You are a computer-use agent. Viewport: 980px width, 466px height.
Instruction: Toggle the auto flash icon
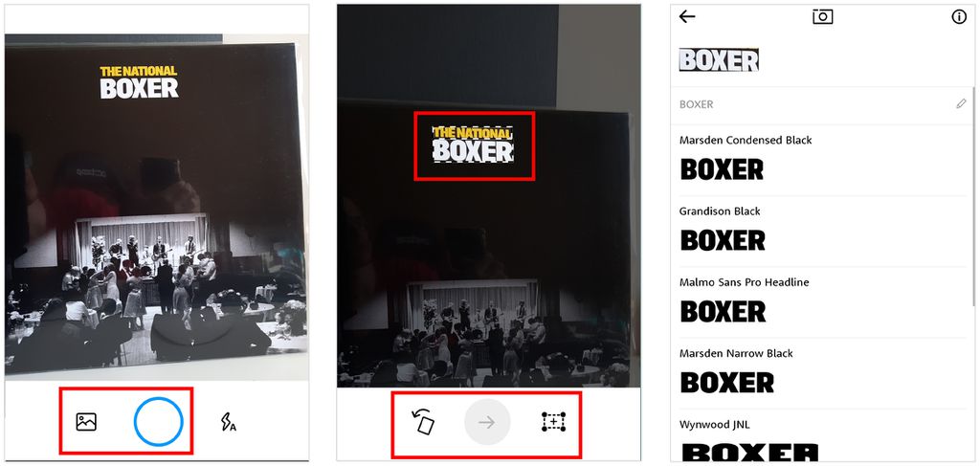[229, 422]
